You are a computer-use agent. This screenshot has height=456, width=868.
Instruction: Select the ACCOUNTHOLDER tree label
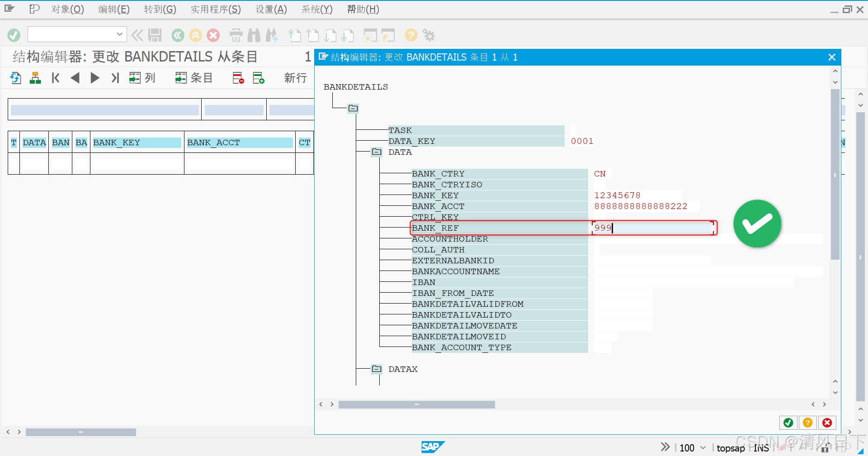tap(450, 239)
